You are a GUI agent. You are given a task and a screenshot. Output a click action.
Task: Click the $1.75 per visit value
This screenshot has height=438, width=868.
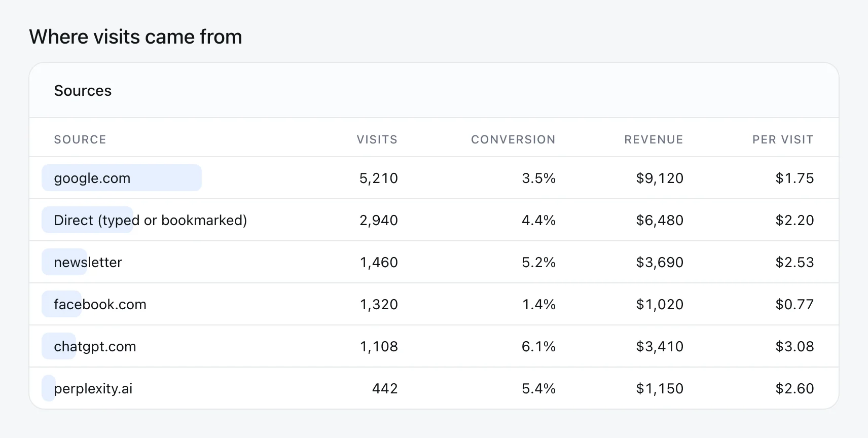(x=794, y=178)
